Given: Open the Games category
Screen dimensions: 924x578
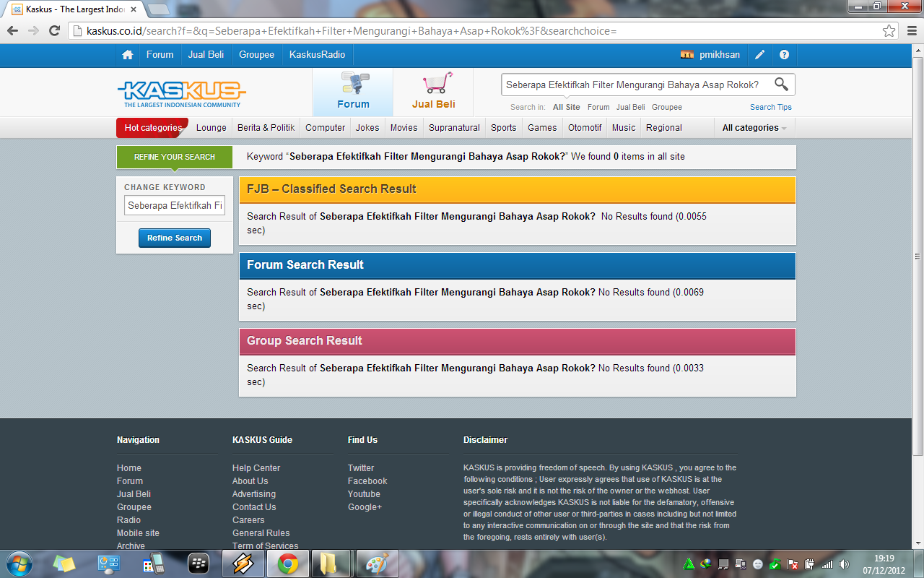Looking at the screenshot, I should (542, 128).
